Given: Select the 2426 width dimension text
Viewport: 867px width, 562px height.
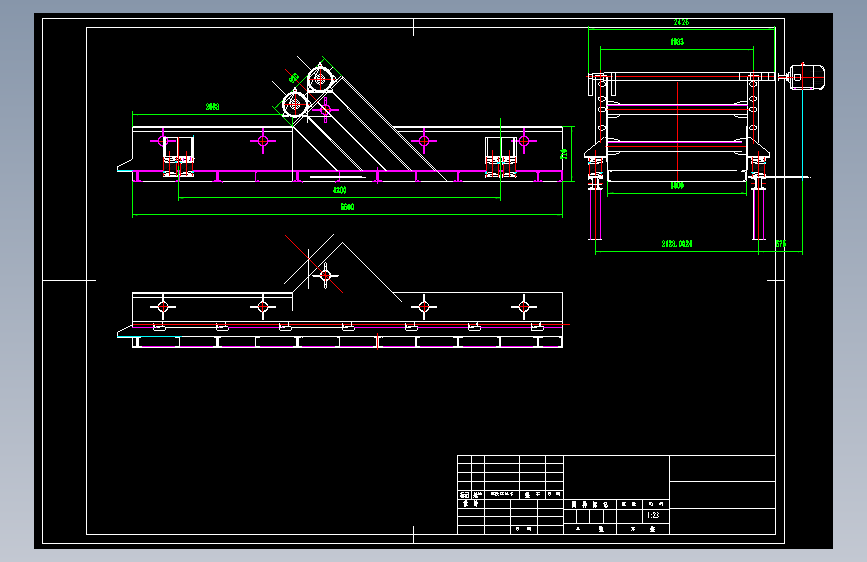Looking at the screenshot, I should click(681, 22).
